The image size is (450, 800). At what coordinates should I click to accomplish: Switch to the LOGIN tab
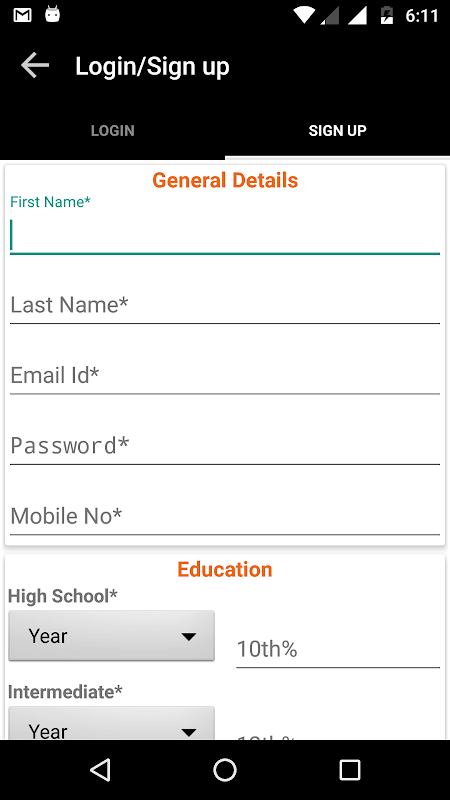tap(113, 131)
